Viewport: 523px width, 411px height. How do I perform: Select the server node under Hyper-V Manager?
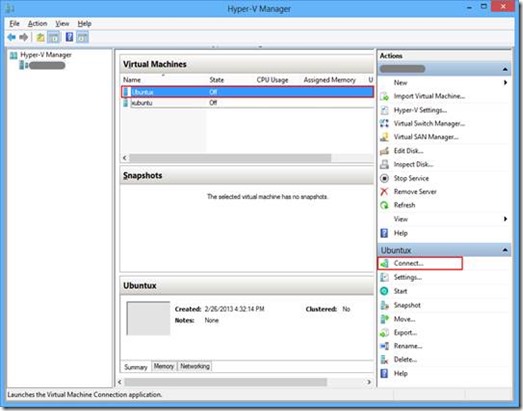click(47, 66)
